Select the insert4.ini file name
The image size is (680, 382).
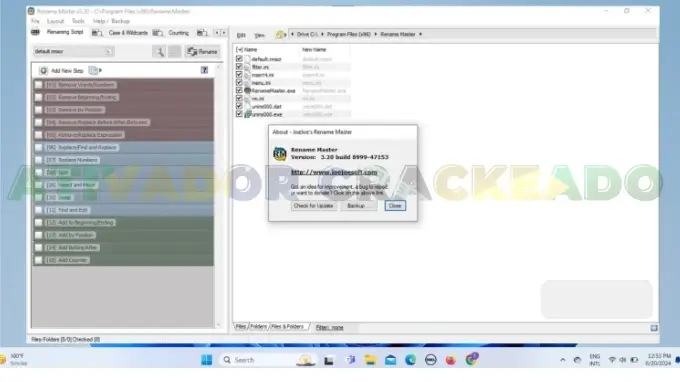click(263, 75)
